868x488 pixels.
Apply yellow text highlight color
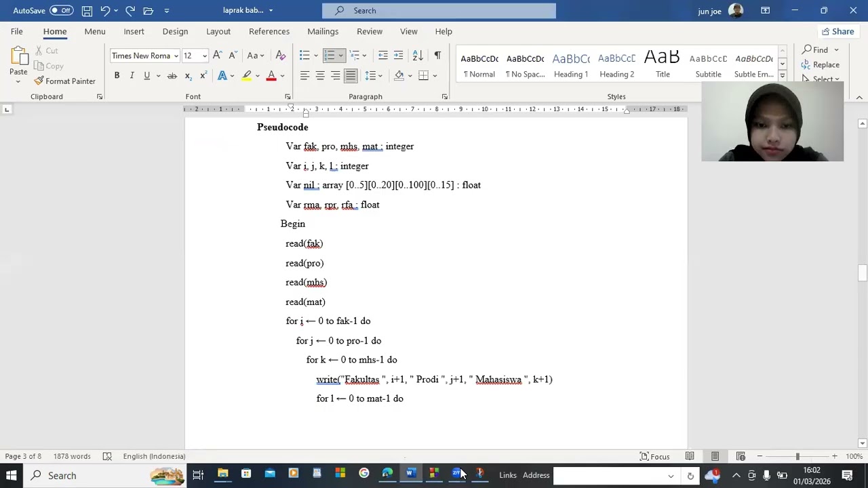247,76
